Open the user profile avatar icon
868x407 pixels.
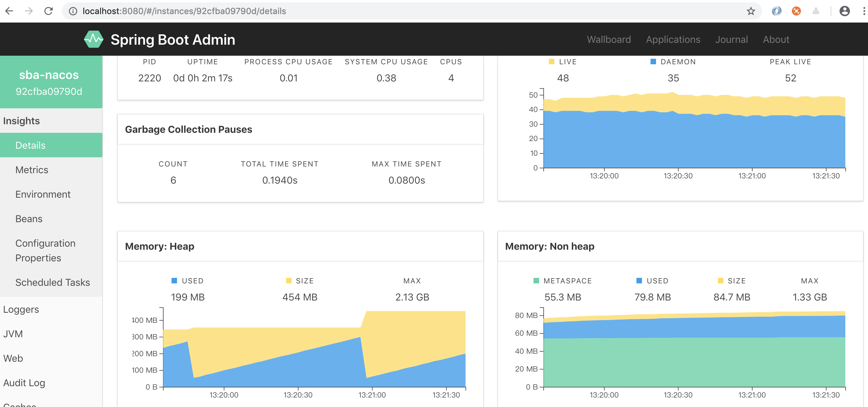click(x=844, y=11)
